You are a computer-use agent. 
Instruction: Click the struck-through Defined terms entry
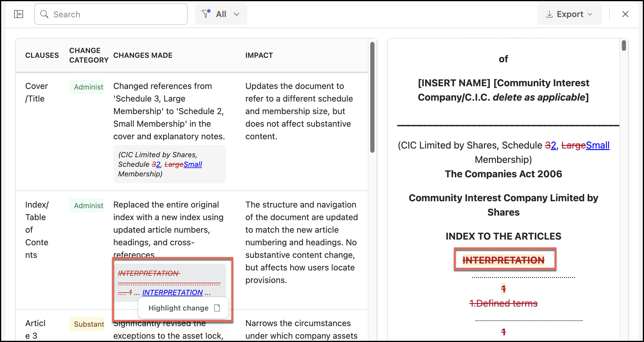click(503, 303)
